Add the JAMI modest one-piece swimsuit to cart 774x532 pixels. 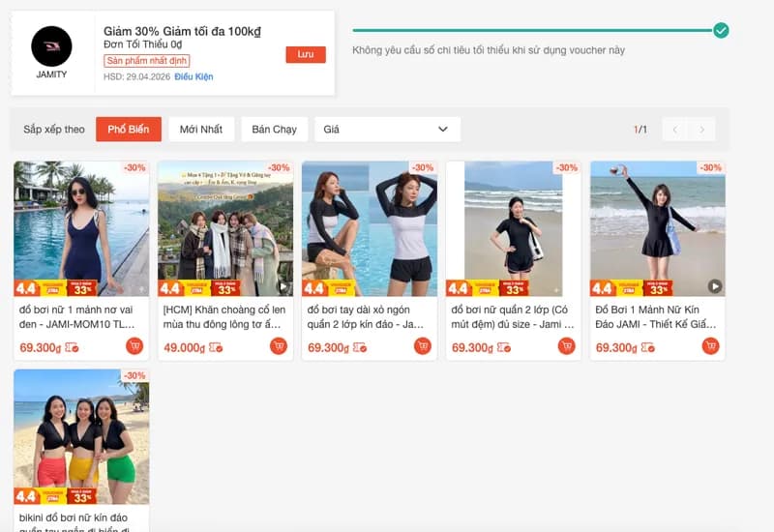[710, 346]
